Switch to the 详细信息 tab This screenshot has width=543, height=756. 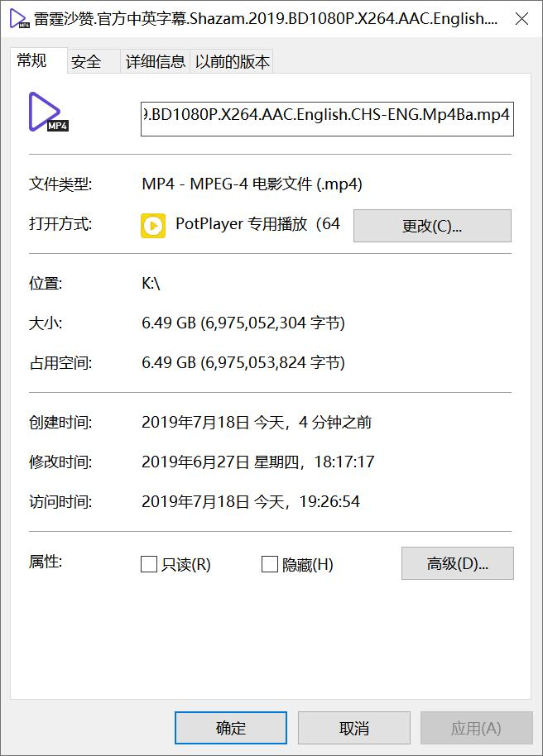(155, 62)
